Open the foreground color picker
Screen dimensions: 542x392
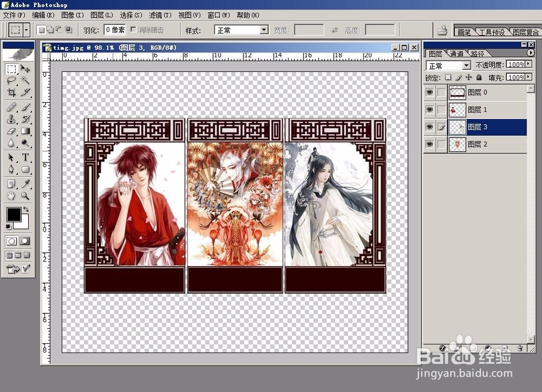13,214
